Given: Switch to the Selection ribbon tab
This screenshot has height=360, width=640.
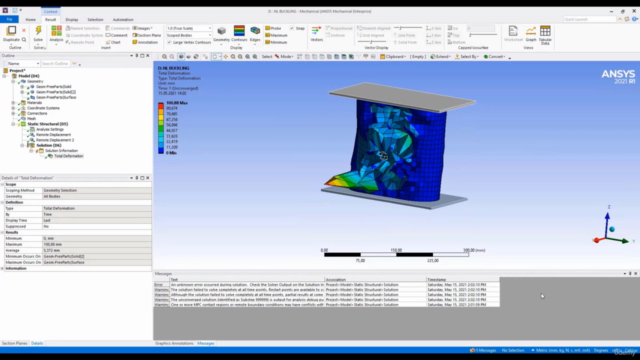Looking at the screenshot, I should (95, 19).
